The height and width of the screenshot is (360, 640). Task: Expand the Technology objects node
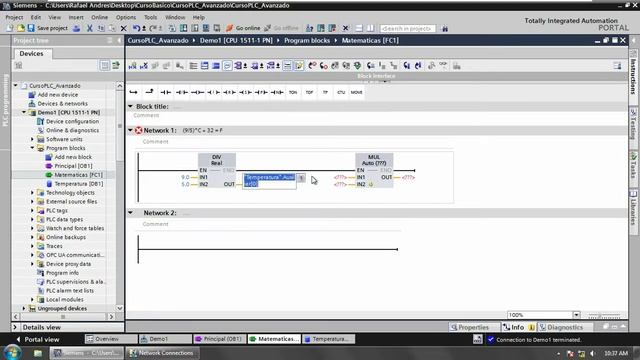[x=33, y=193]
